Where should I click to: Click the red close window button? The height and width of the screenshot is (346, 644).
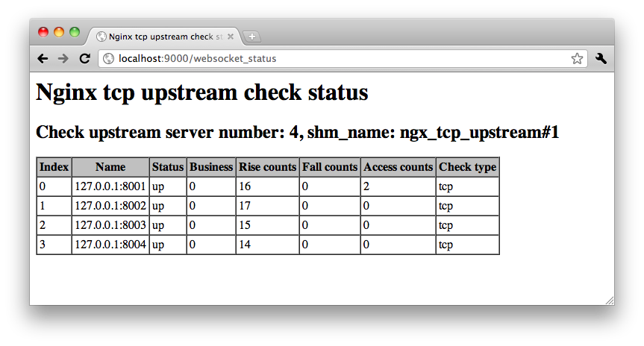[43, 32]
